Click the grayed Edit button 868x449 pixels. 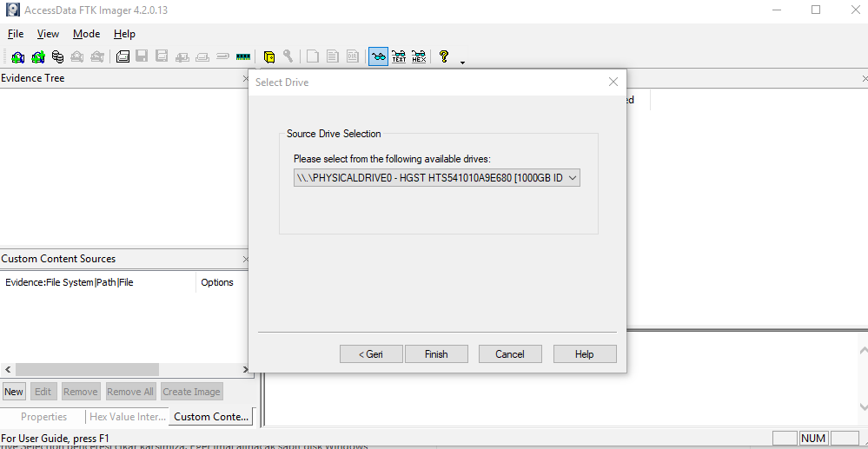click(43, 392)
